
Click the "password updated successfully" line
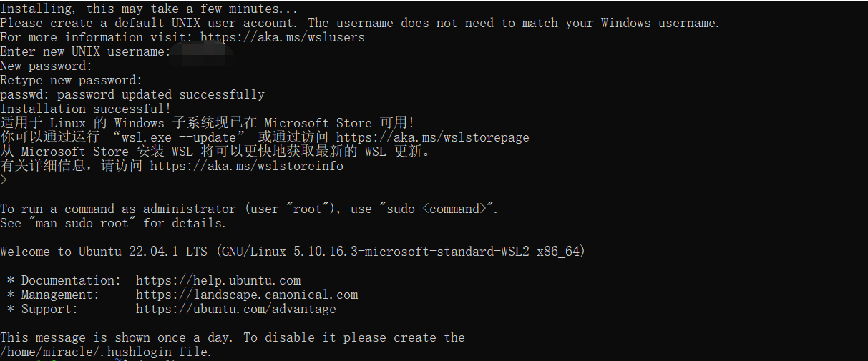tap(160, 94)
